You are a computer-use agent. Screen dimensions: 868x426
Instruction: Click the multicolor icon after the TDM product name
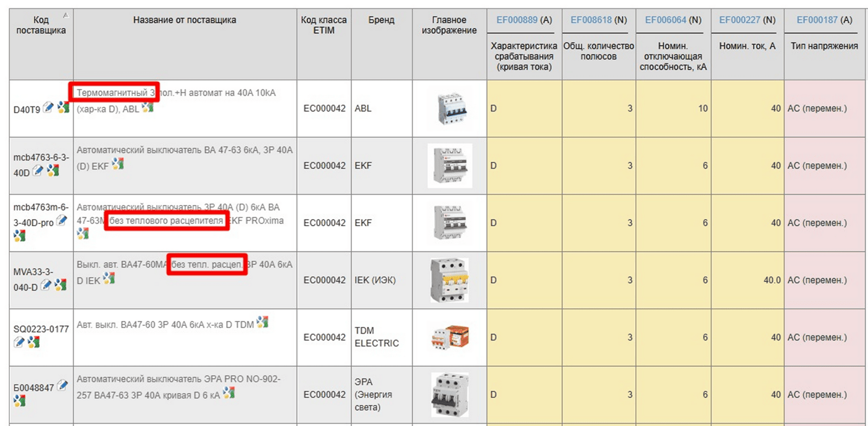point(262,322)
